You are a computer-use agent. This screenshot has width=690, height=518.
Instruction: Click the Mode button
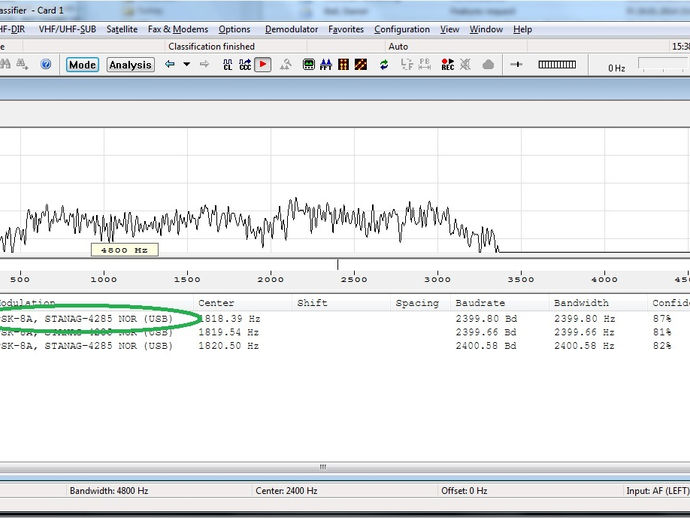82,65
